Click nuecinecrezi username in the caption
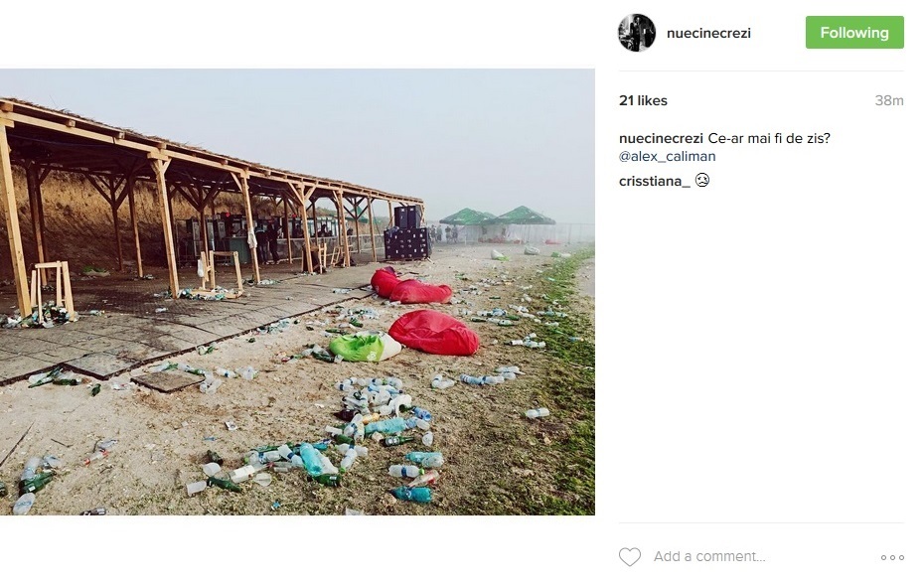Viewport: 924px width, 583px height. click(x=661, y=138)
